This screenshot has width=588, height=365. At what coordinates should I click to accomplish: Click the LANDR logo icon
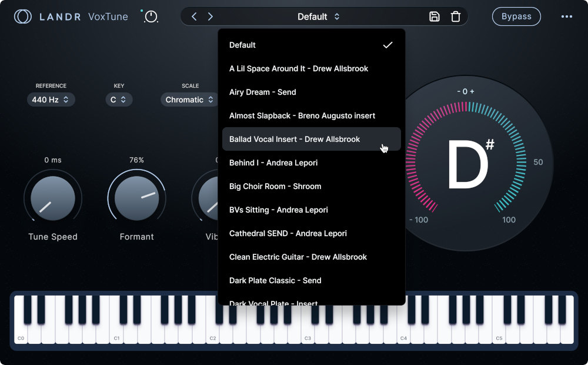pyautogui.click(x=22, y=16)
